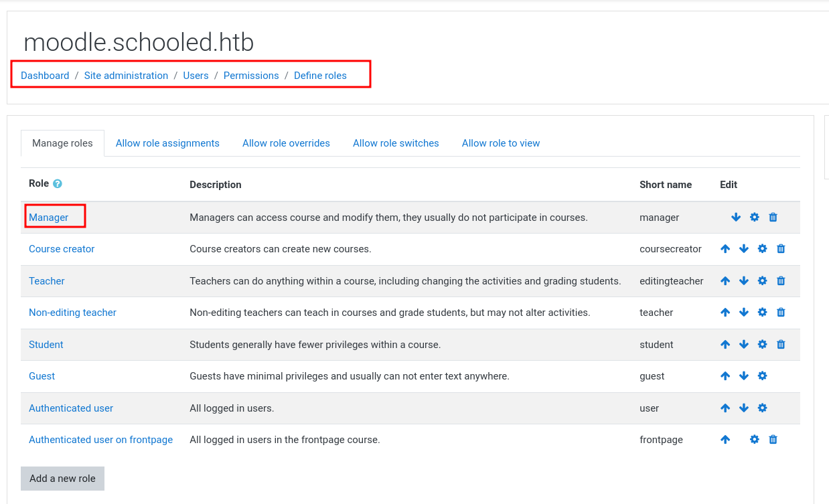829x504 pixels.
Task: Move Manager role down
Action: click(x=736, y=217)
